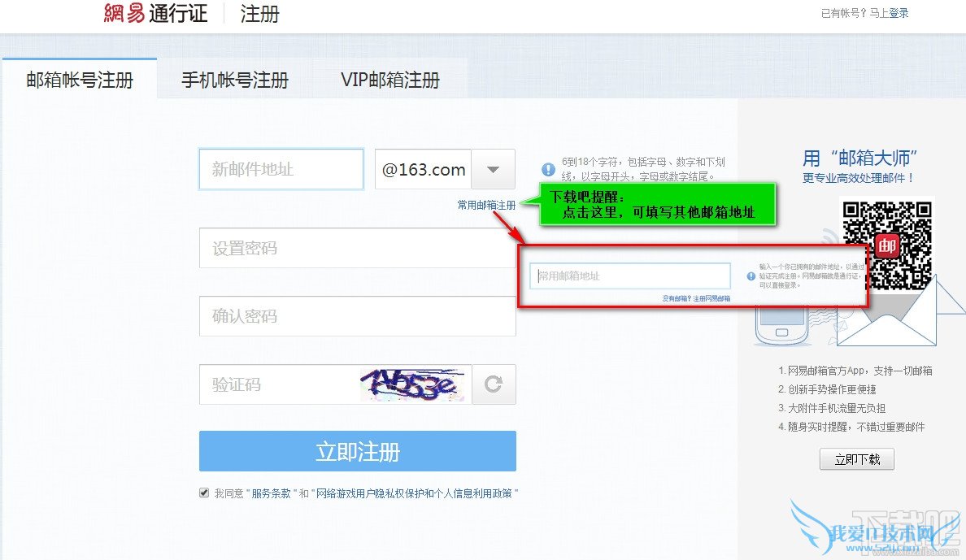Click the info icon beside address hint
The height and width of the screenshot is (560, 966).
pos(548,169)
